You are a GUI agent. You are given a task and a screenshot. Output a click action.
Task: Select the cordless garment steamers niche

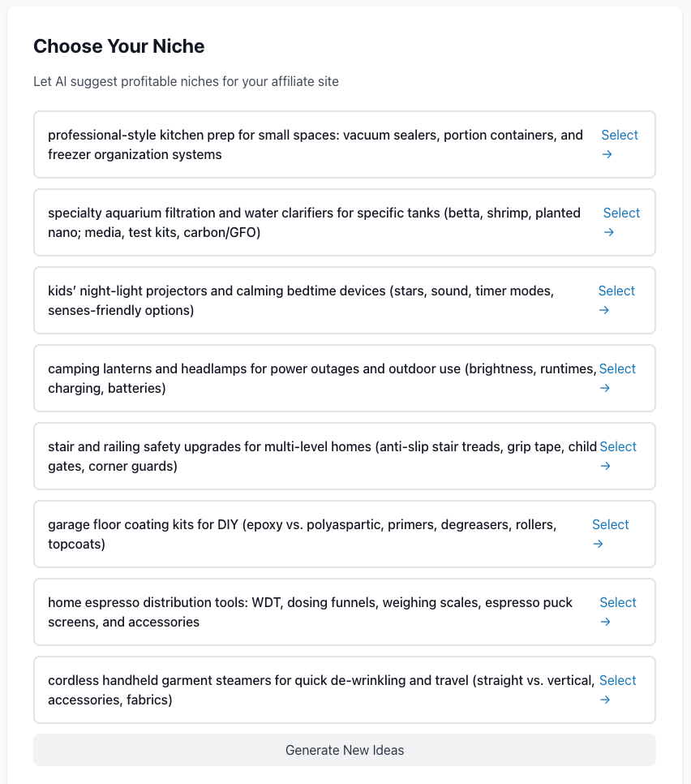point(617,691)
